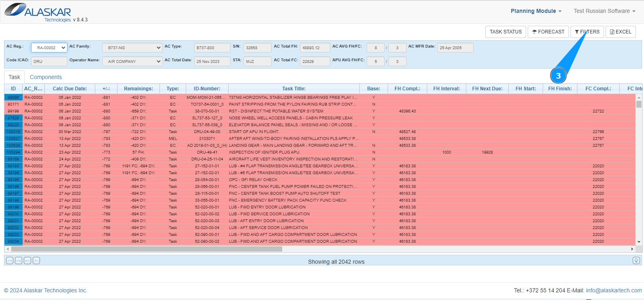Sort by the FH Next Due column header
The width and height of the screenshot is (644, 300).
[x=487, y=89]
